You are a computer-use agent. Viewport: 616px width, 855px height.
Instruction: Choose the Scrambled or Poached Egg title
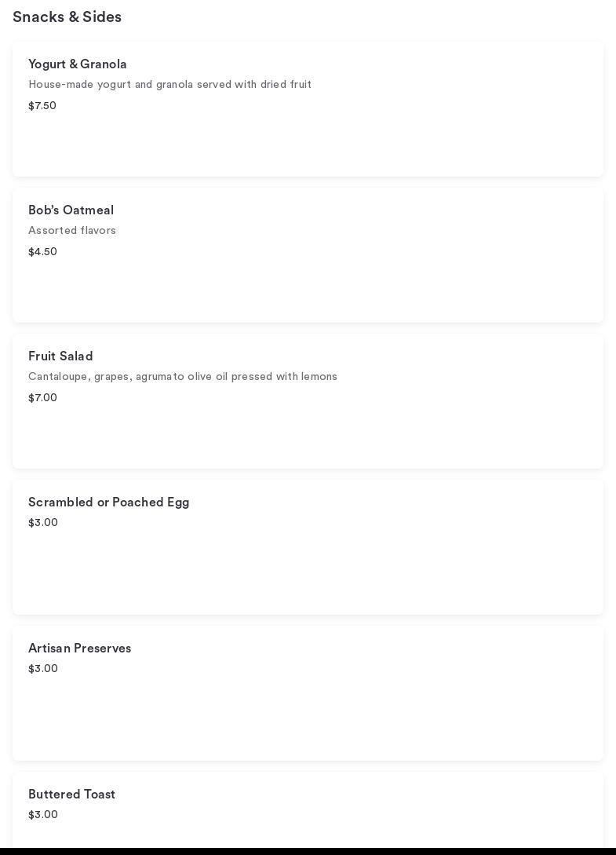(108, 502)
